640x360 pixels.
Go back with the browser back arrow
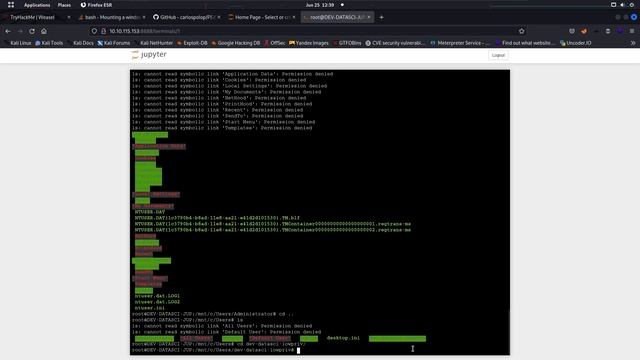pos(8,31)
